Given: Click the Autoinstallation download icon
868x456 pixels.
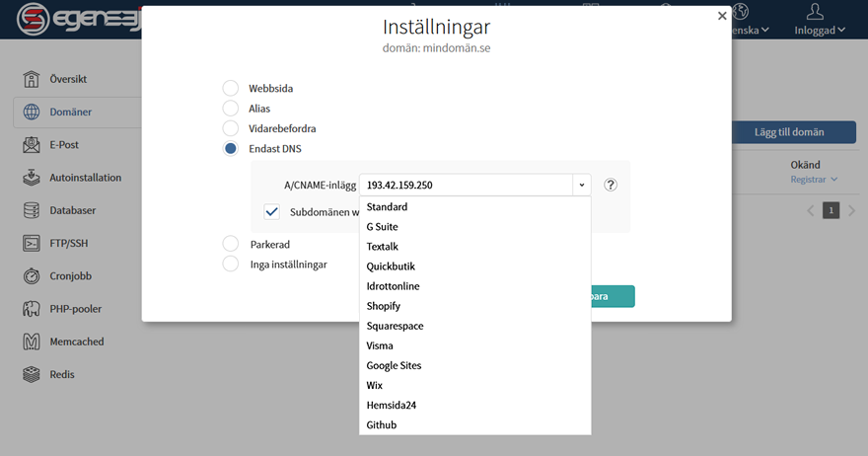Looking at the screenshot, I should (x=31, y=178).
